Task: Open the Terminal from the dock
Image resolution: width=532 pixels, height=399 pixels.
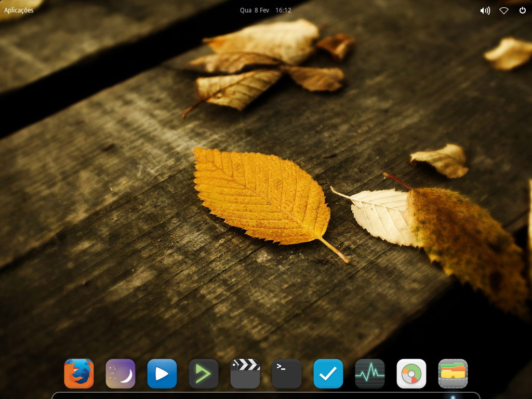Action: 287,374
